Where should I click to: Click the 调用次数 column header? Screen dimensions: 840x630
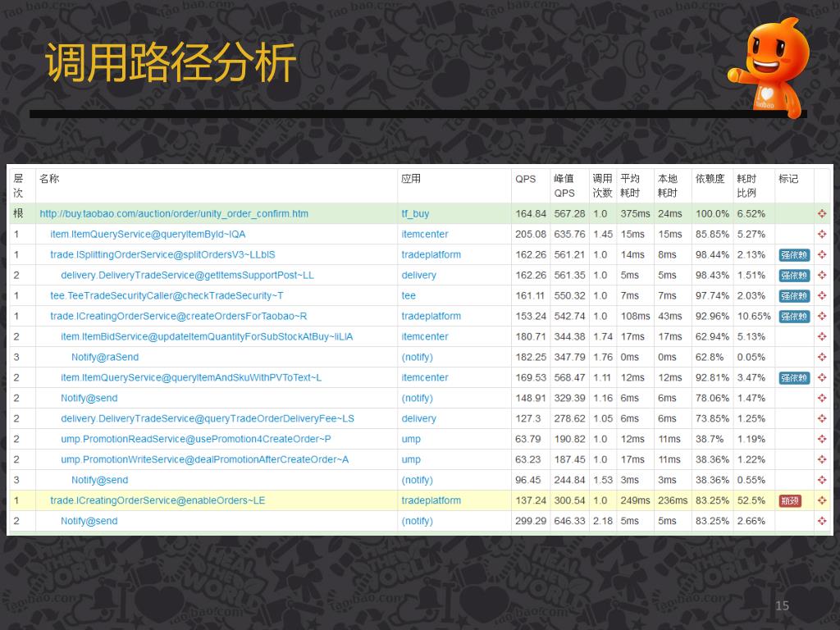click(602, 185)
